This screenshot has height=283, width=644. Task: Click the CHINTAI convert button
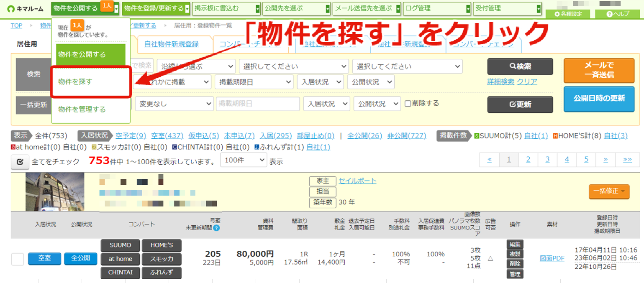click(x=121, y=273)
